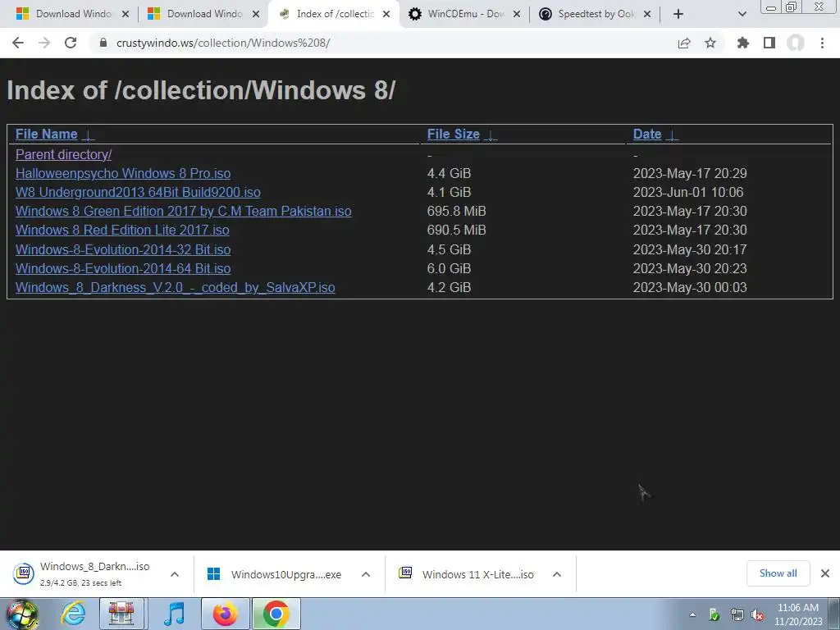This screenshot has width=840, height=630.
Task: Select the Index of /collection tab
Action: coord(335,14)
